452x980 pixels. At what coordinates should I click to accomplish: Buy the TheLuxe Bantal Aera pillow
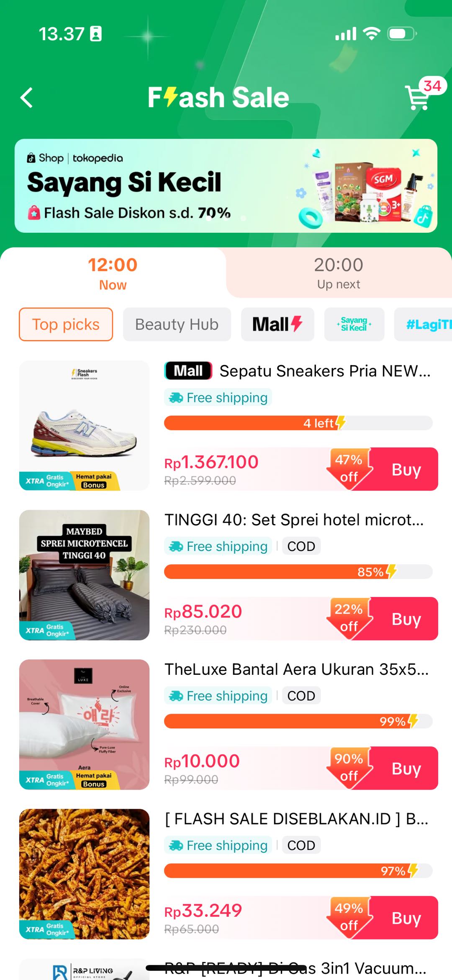pos(406,768)
